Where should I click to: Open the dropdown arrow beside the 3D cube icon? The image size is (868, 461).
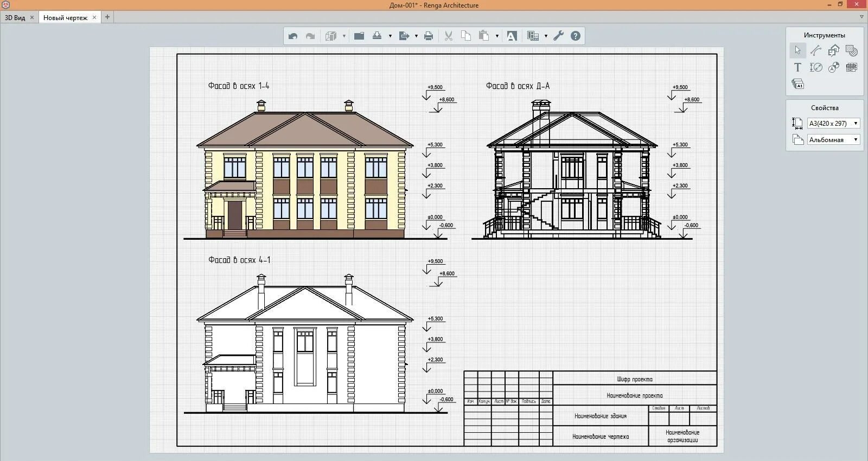point(344,36)
